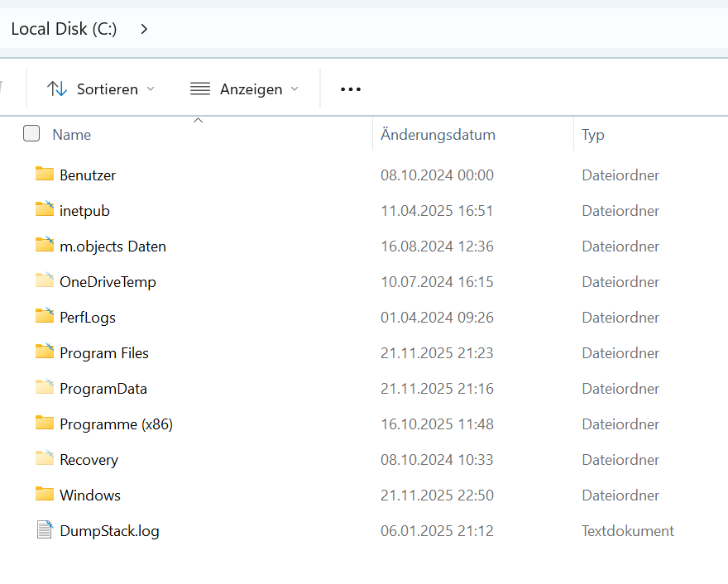Click the m.objects Daten folder icon
The width and height of the screenshot is (728, 584).
point(45,246)
